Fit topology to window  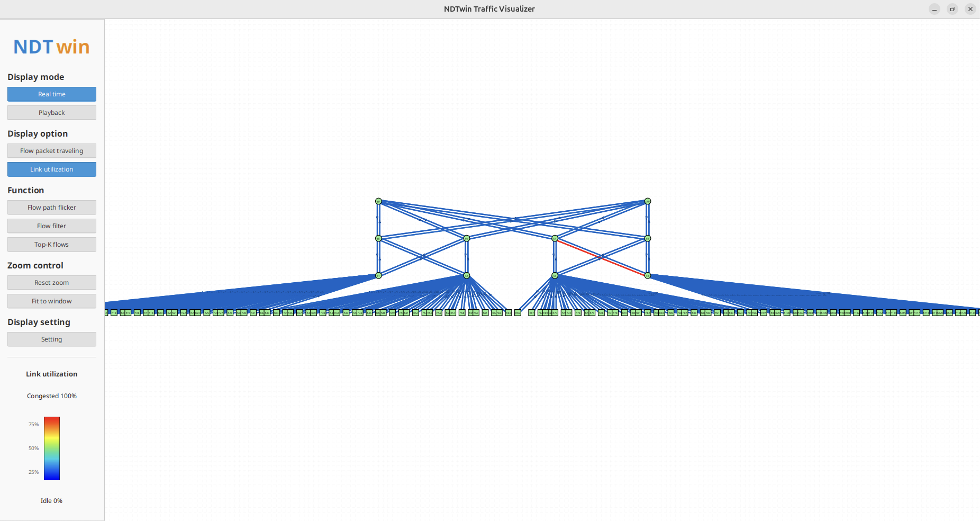pos(52,301)
